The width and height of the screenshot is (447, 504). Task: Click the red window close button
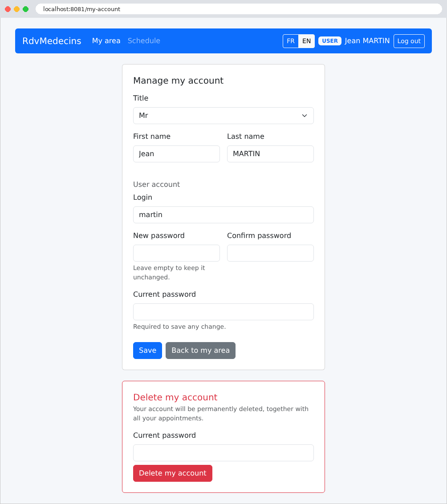click(8, 9)
